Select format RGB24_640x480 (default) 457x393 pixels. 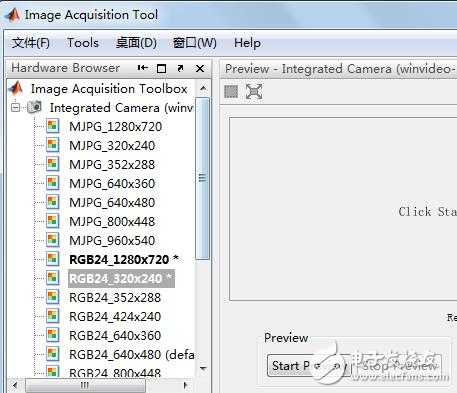tap(132, 355)
